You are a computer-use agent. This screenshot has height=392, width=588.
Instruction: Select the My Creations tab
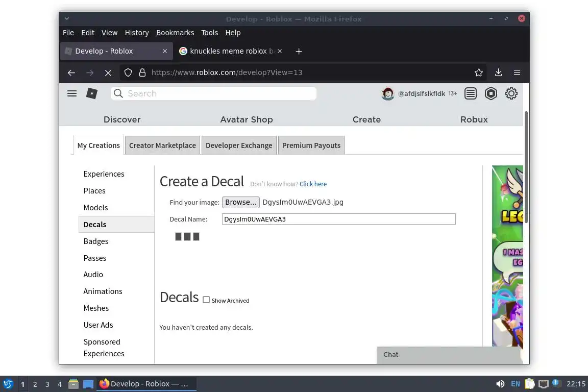(x=99, y=145)
